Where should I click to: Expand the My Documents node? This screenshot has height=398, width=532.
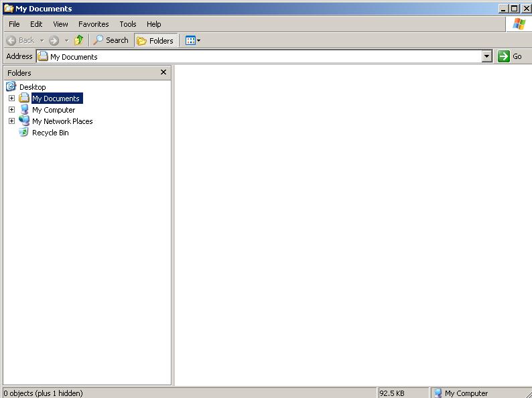(11, 98)
